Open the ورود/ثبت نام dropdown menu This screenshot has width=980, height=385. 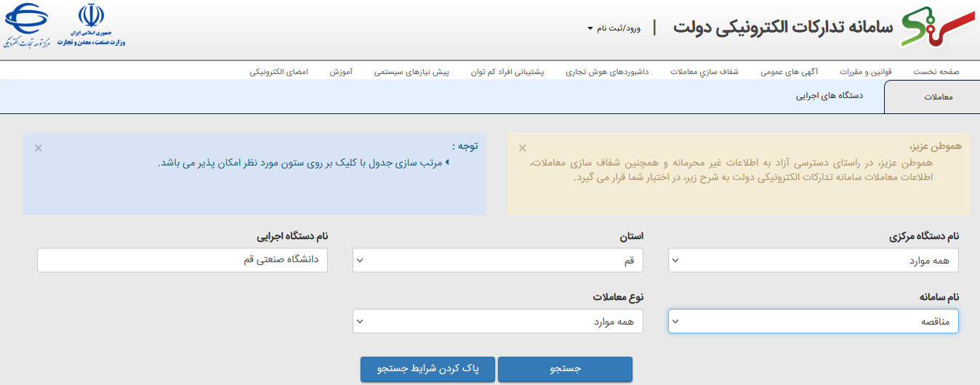point(614,28)
